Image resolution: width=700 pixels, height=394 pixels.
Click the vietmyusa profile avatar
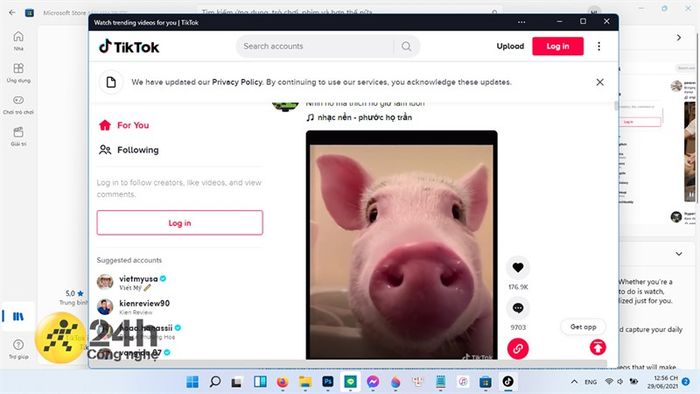[105, 282]
